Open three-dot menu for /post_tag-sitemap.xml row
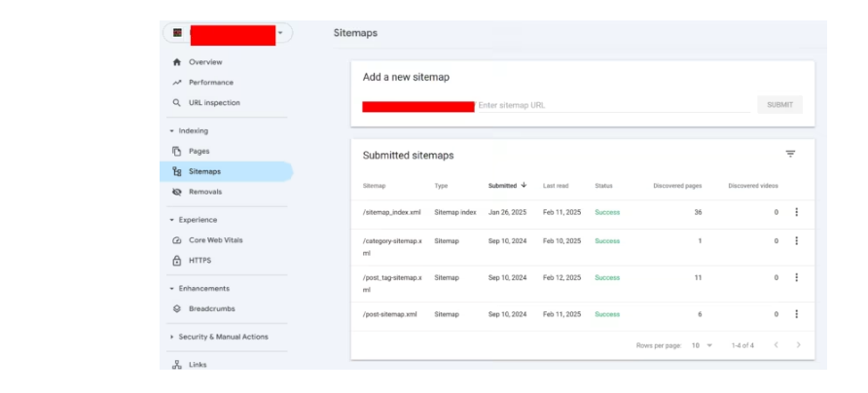 796,277
